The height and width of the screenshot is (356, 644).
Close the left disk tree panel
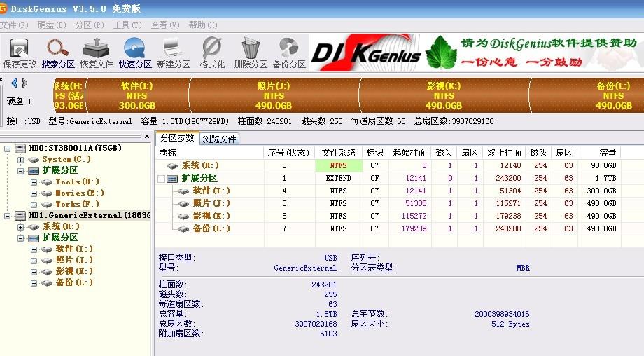(x=147, y=136)
